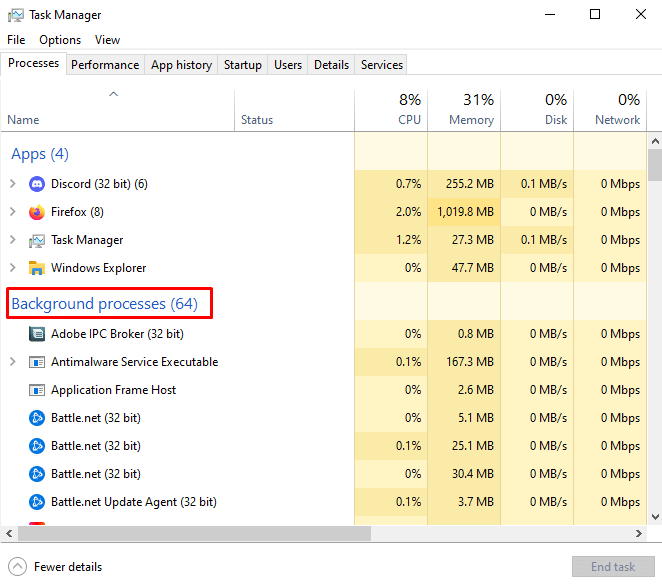Click the Application Frame Host icon
Viewport: 662px width, 586px height.
click(37, 390)
